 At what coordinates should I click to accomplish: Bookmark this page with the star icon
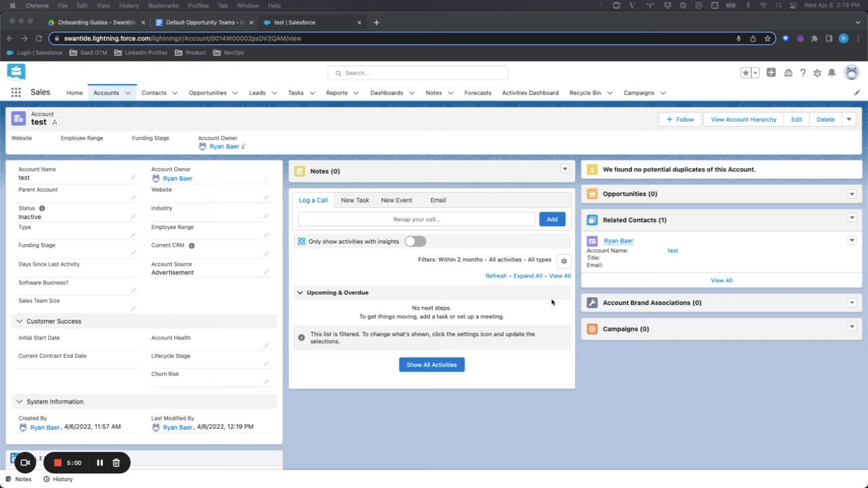[x=768, y=39]
